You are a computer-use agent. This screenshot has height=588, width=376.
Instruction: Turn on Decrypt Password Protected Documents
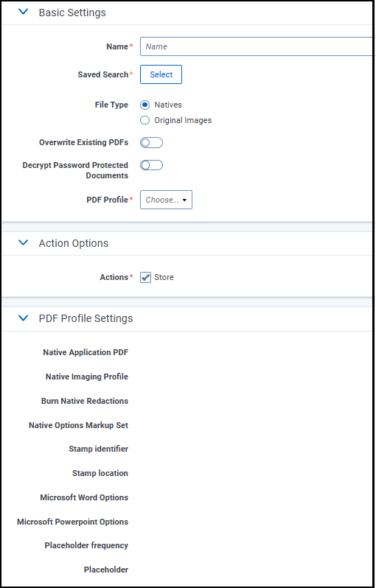(152, 165)
